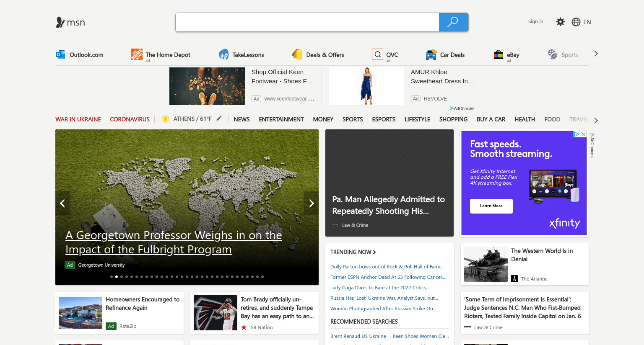
Task: Open the QVC shortcut
Action: (x=385, y=54)
